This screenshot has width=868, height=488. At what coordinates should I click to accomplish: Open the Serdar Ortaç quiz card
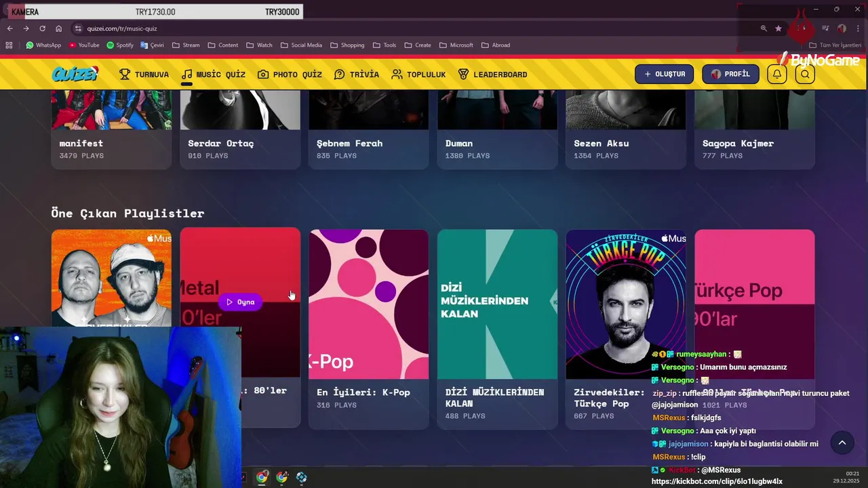coord(240,129)
